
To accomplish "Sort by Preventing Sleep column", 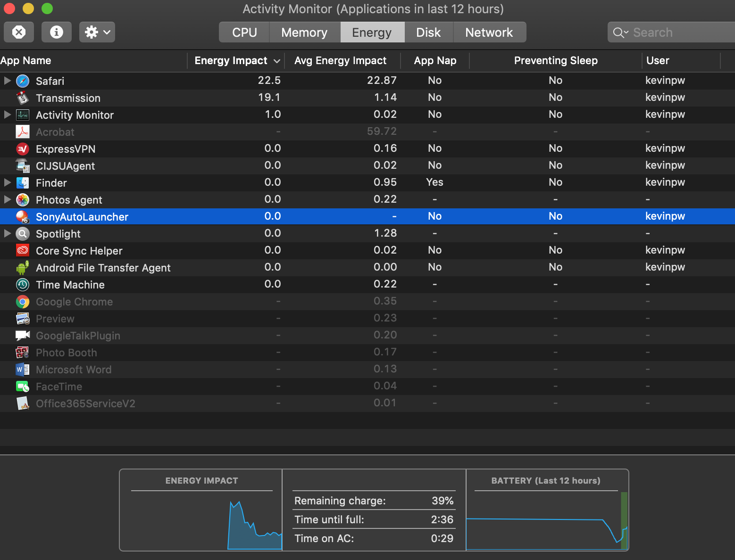I will 556,60.
